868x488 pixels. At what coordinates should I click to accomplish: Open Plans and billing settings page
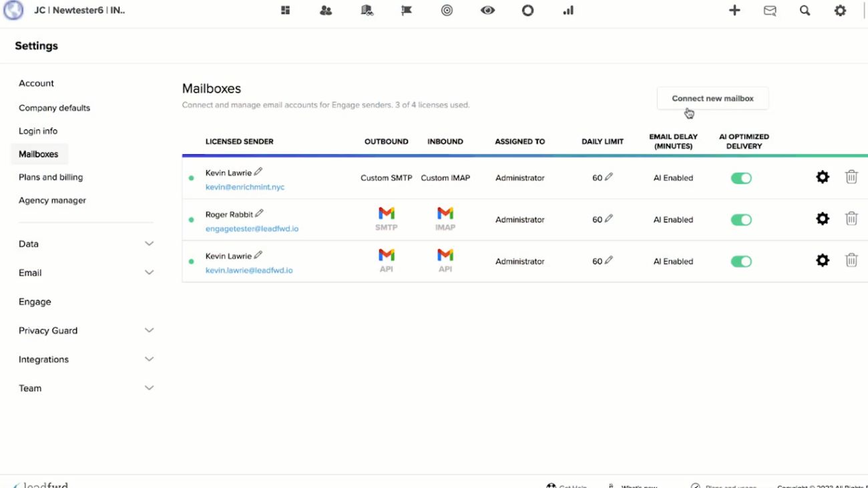click(51, 177)
